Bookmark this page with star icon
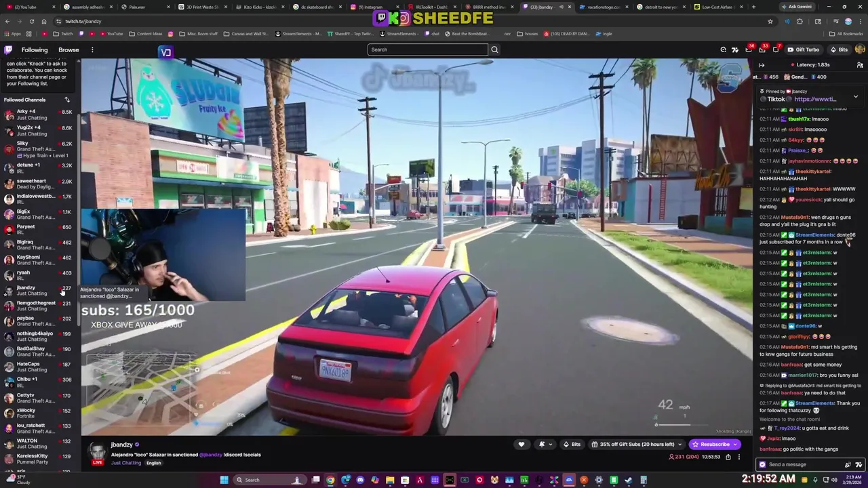 [x=770, y=21]
